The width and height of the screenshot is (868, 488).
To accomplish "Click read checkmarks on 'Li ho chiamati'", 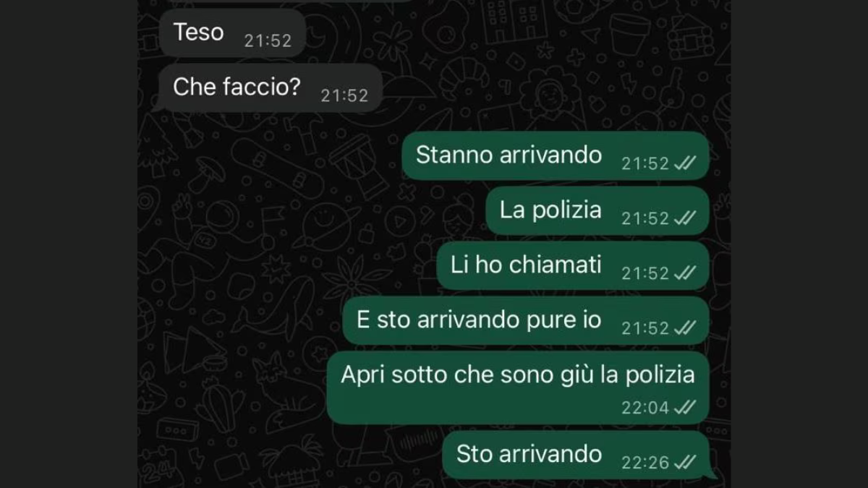I will (x=685, y=273).
